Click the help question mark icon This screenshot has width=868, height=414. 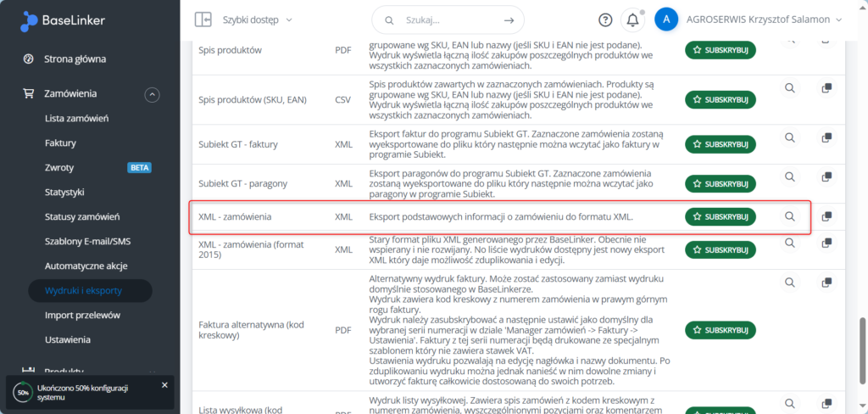pos(605,20)
